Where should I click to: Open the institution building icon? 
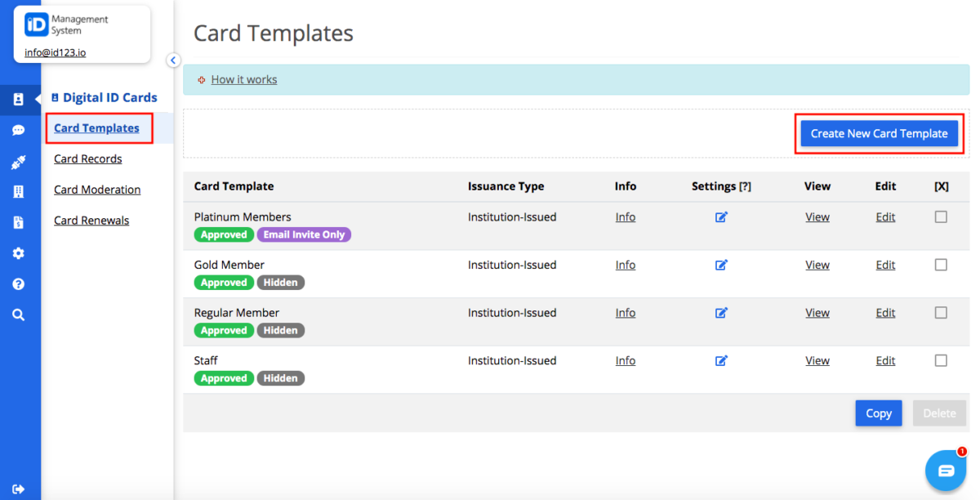click(x=20, y=190)
